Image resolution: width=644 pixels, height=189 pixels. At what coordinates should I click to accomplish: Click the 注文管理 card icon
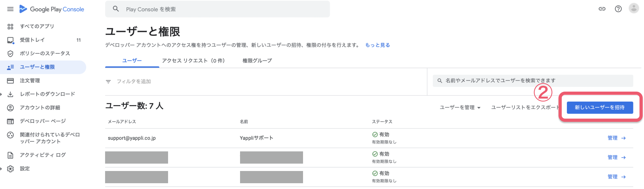pyautogui.click(x=10, y=81)
